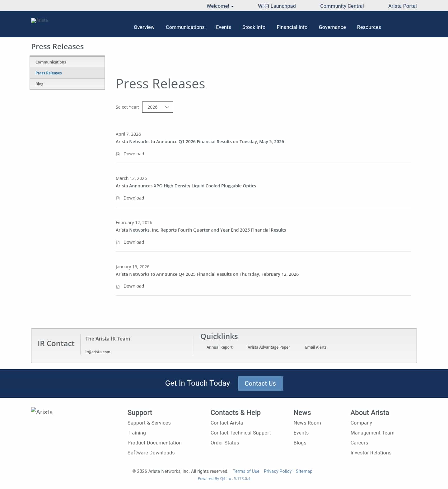Select Blog in the sidebar
The image size is (448, 489).
click(67, 84)
